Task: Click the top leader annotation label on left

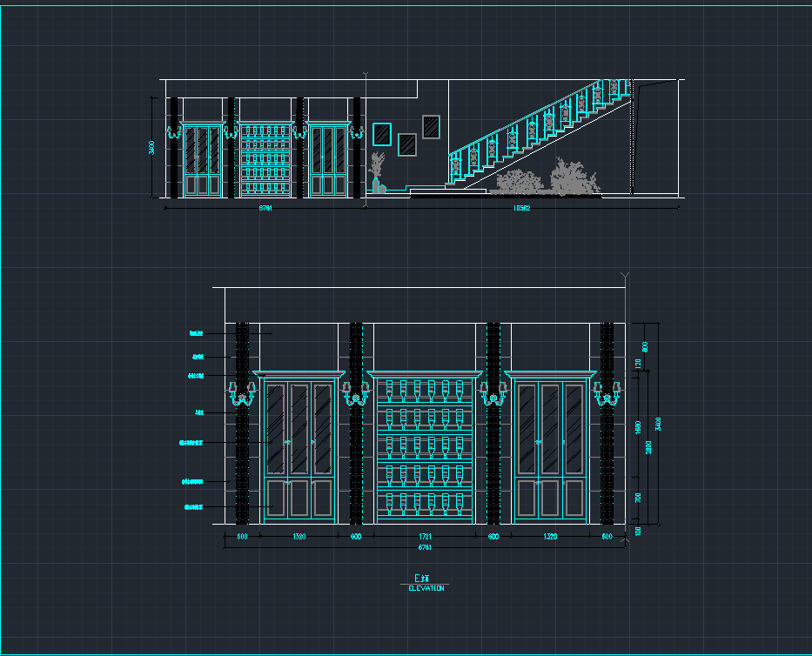Action: (x=197, y=333)
